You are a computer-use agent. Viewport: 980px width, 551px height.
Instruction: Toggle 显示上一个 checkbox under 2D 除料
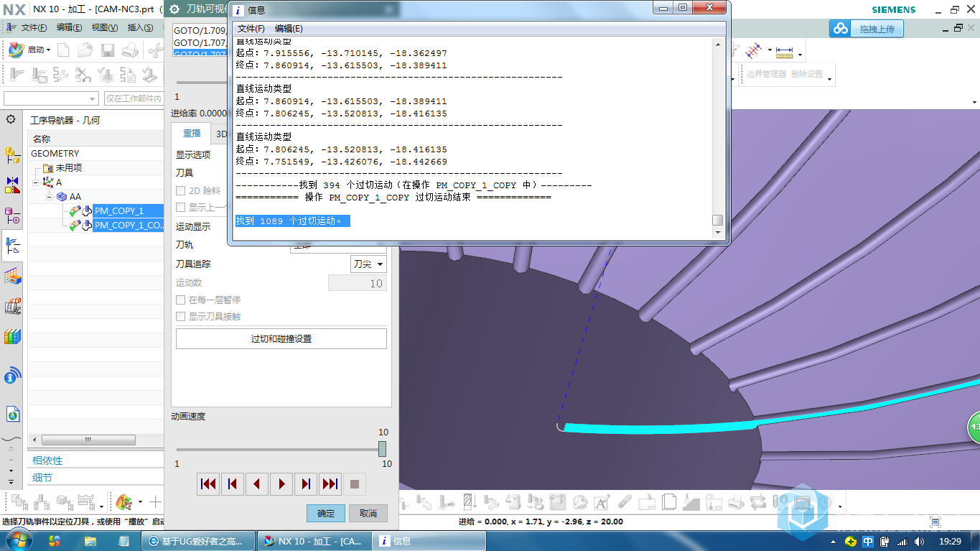coord(181,208)
